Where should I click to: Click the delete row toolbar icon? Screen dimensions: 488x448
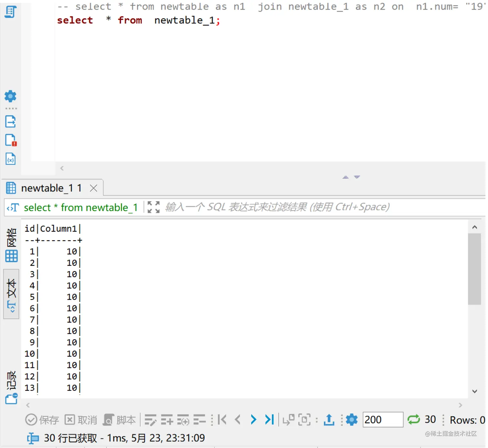pyautogui.click(x=199, y=420)
